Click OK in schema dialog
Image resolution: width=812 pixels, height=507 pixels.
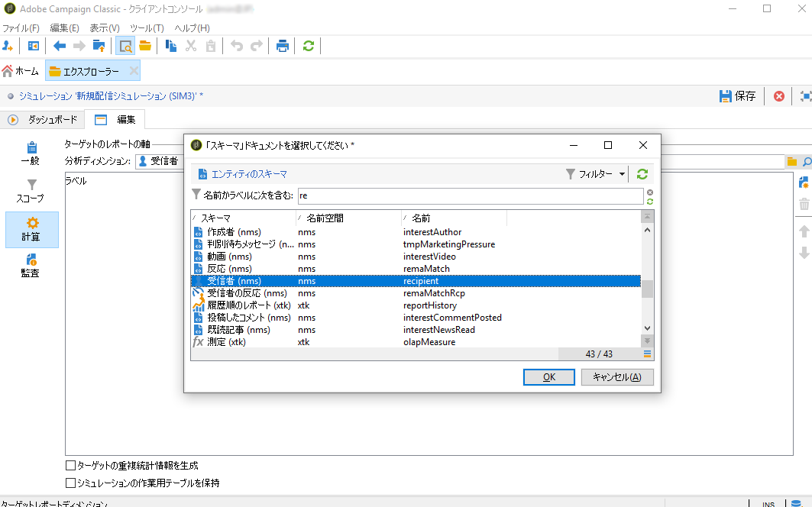549,377
